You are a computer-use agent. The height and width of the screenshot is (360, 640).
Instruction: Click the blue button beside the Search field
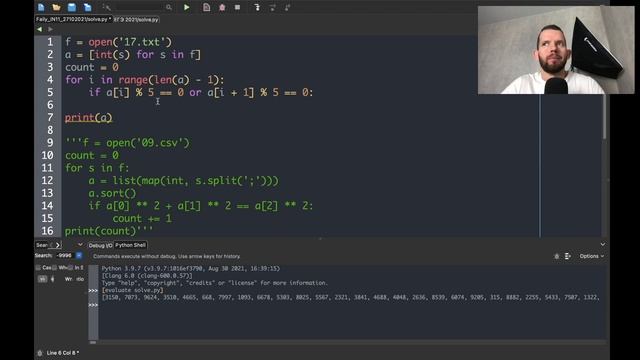(x=79, y=256)
